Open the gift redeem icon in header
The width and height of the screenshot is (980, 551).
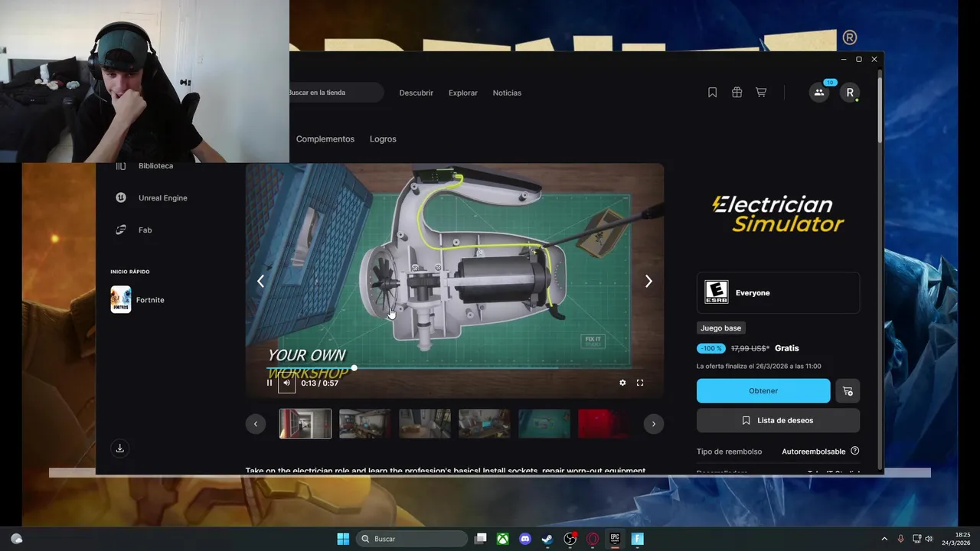tap(737, 93)
